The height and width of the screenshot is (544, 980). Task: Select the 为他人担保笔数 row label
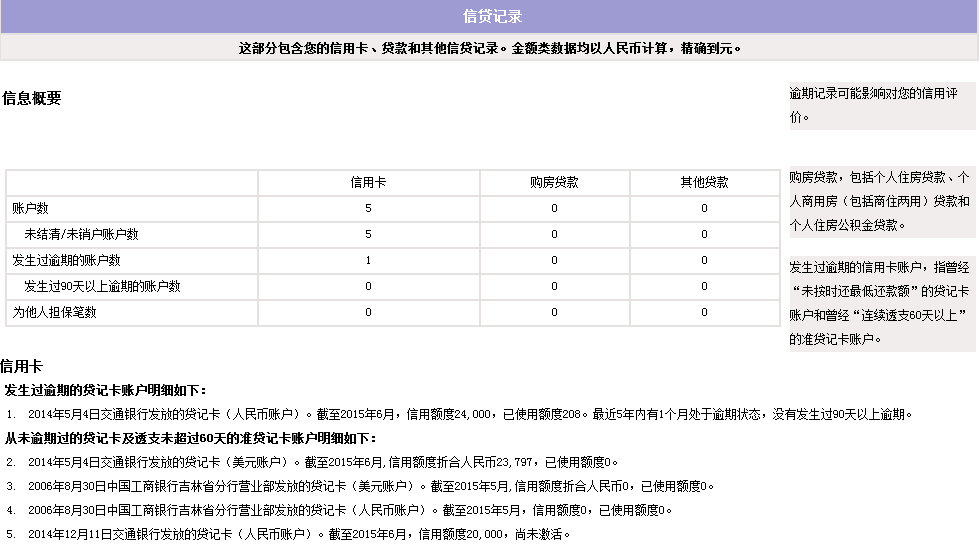coord(54,312)
